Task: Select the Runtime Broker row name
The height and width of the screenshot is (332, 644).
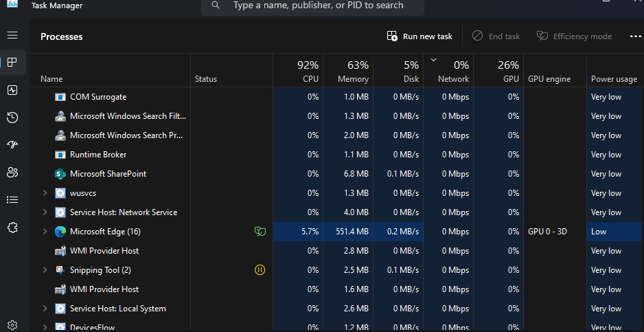Action: click(x=98, y=155)
